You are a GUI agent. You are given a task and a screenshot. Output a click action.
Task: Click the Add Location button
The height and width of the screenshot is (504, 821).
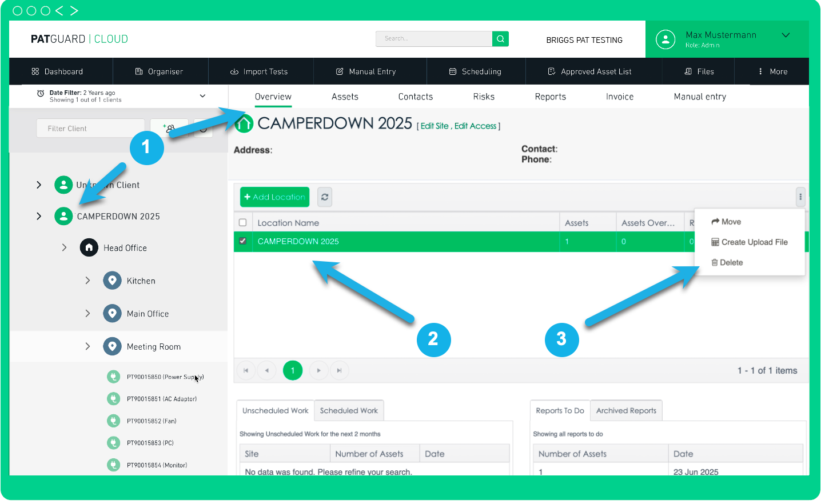pos(274,197)
